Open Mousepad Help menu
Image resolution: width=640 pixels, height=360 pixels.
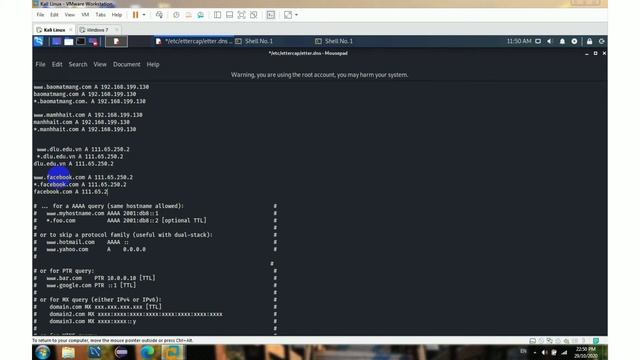pos(153,64)
